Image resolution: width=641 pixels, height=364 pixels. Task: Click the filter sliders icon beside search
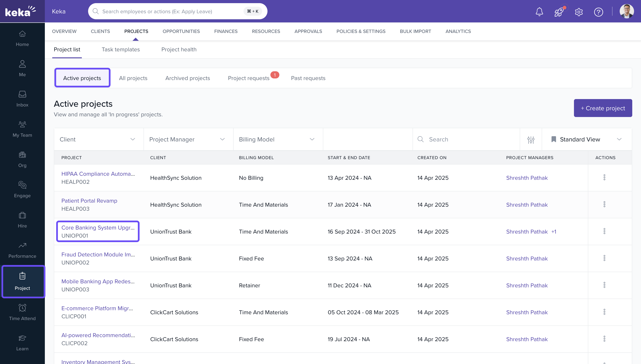coord(531,139)
